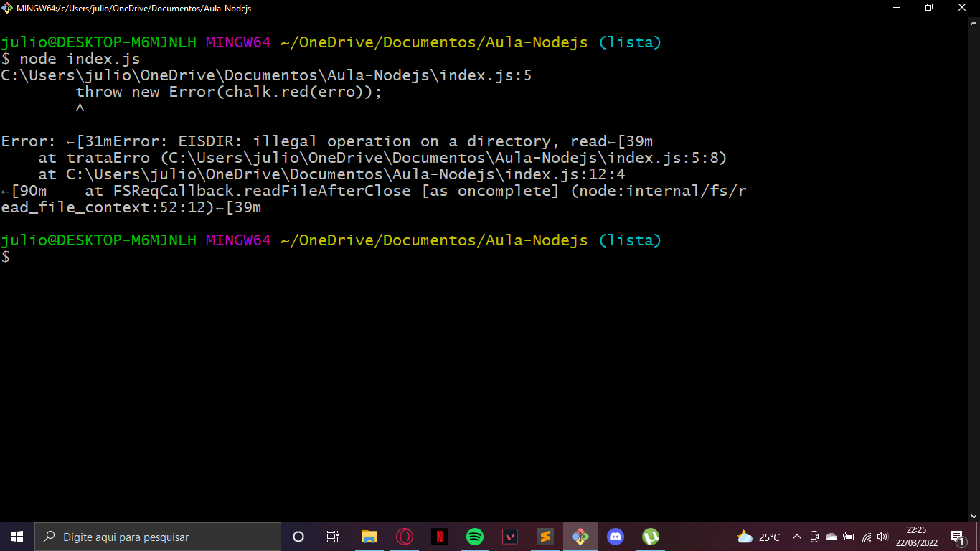
Task: Click the path line ending 'index.js:5'
Action: (266, 75)
